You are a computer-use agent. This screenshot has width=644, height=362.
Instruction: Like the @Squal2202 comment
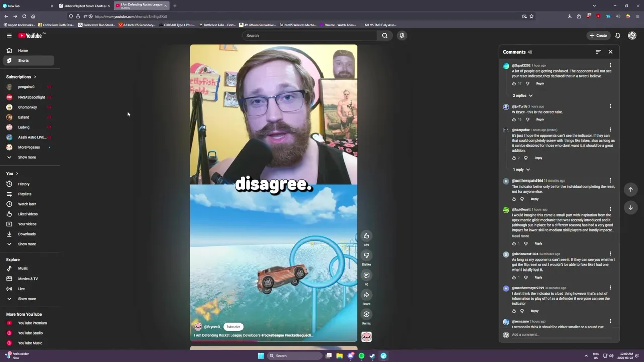(x=514, y=83)
